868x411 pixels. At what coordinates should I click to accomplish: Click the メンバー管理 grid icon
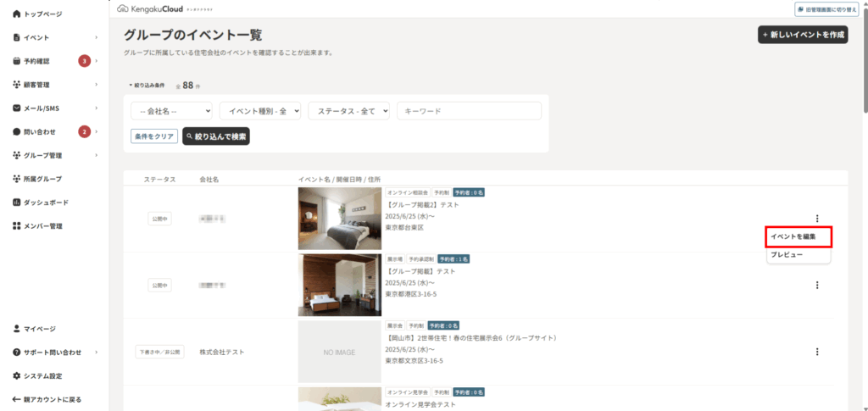click(16, 226)
